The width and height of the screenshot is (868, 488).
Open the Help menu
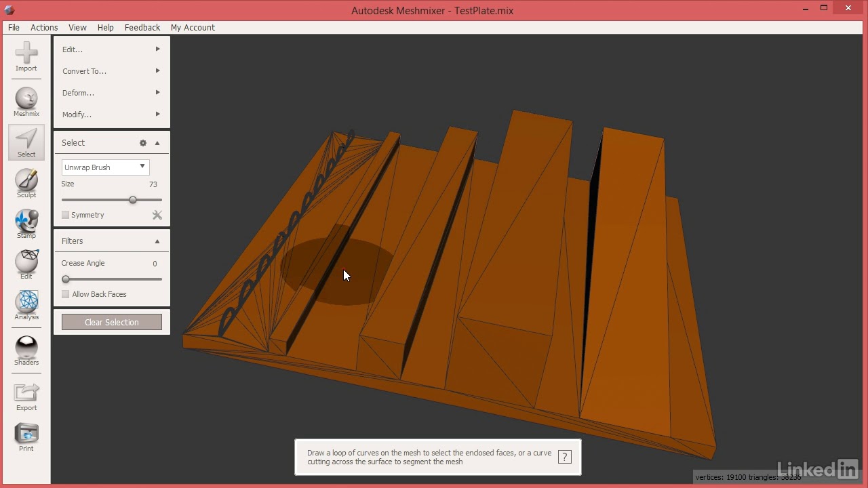click(x=105, y=27)
